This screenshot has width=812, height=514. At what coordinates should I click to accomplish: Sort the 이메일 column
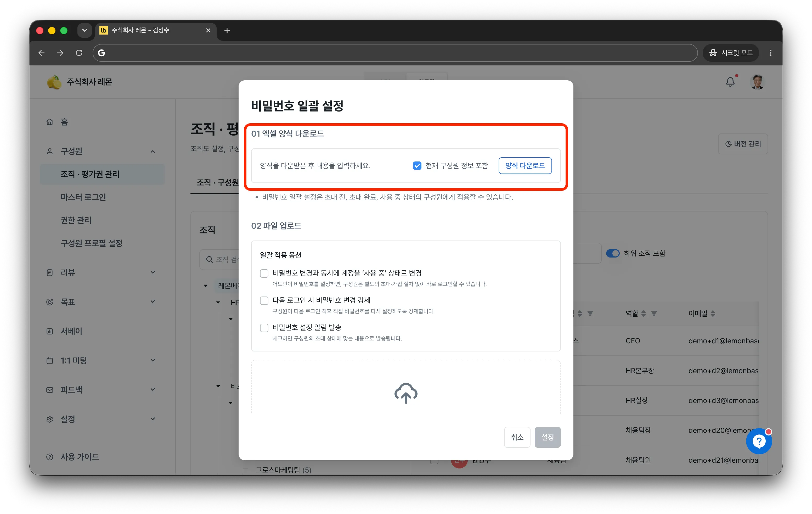point(713,313)
